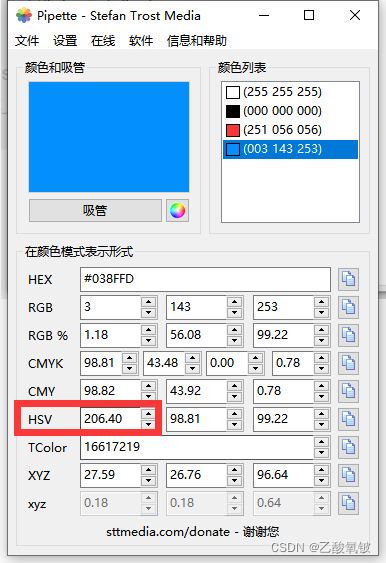The image size is (386, 563).
Task: Close the Pipette window
Action: click(x=355, y=15)
